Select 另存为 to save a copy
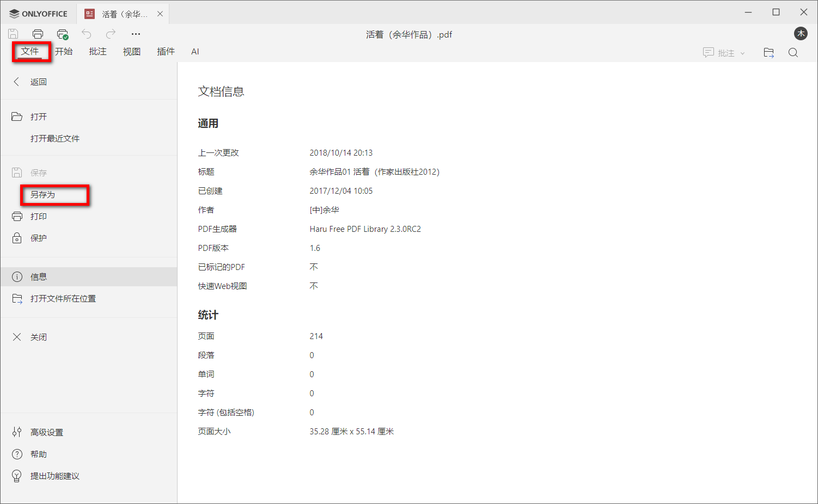The height and width of the screenshot is (504, 818). pyautogui.click(x=54, y=194)
